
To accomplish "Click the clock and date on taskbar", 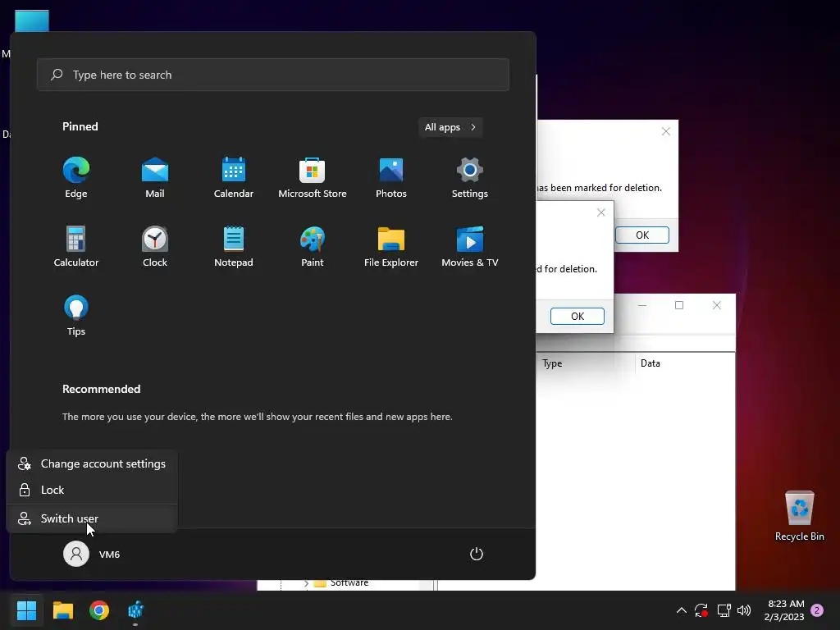I will 785,610.
